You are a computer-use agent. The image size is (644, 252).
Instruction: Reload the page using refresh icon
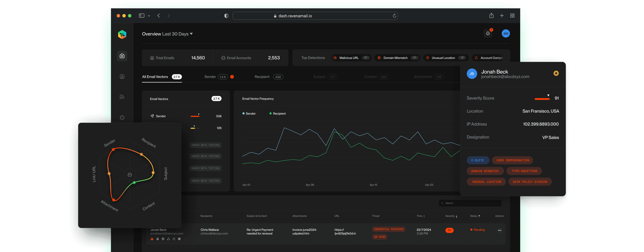394,16
